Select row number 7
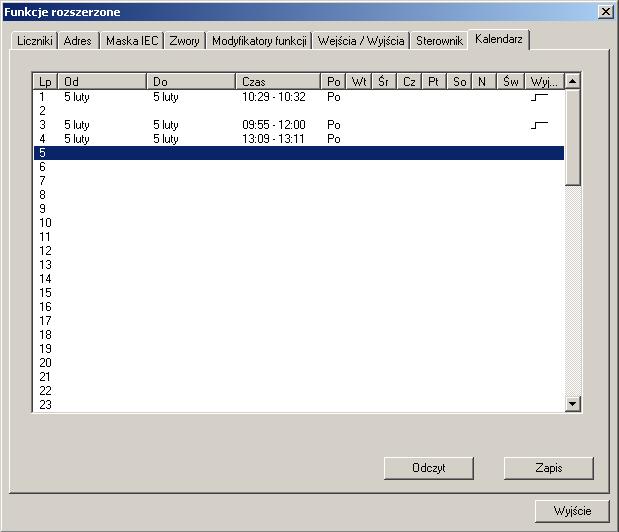This screenshot has width=619, height=532. tap(299, 181)
